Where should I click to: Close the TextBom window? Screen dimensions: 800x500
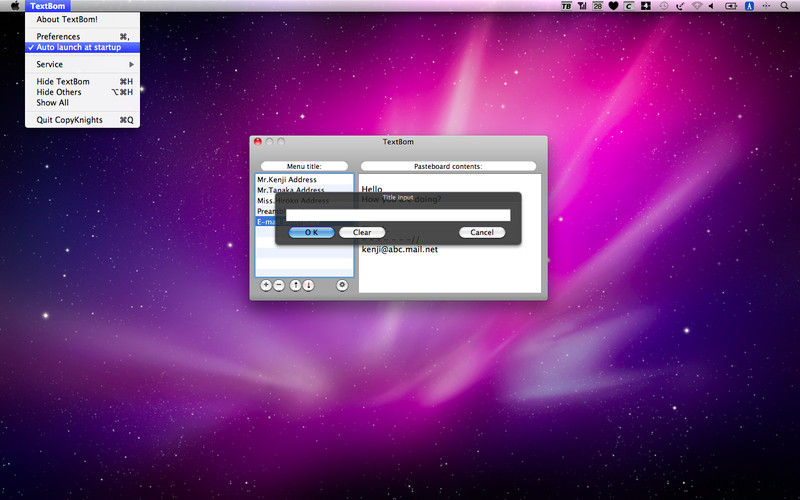pos(258,142)
